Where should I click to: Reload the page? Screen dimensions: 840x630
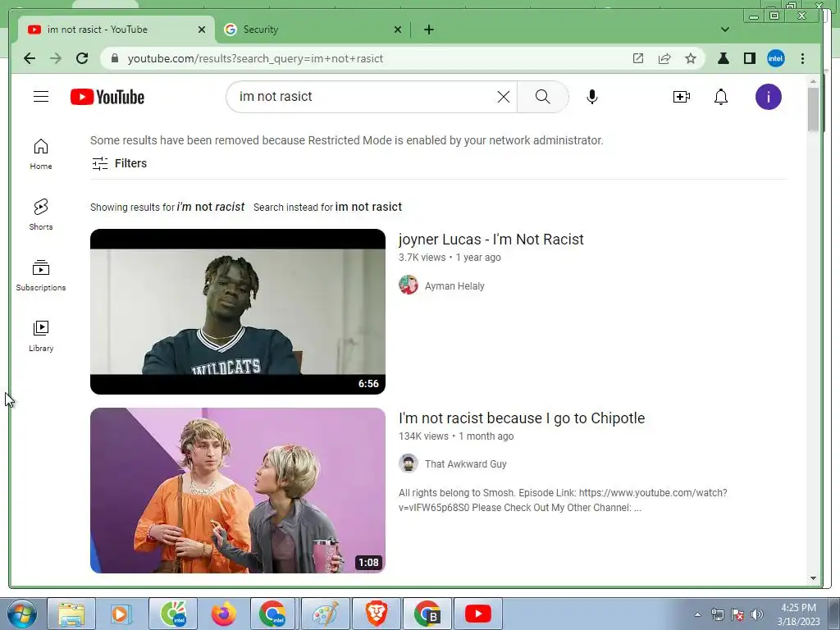point(82,58)
